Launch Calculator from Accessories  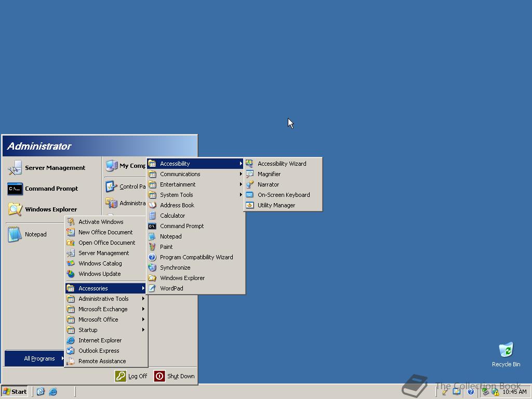[196, 216]
